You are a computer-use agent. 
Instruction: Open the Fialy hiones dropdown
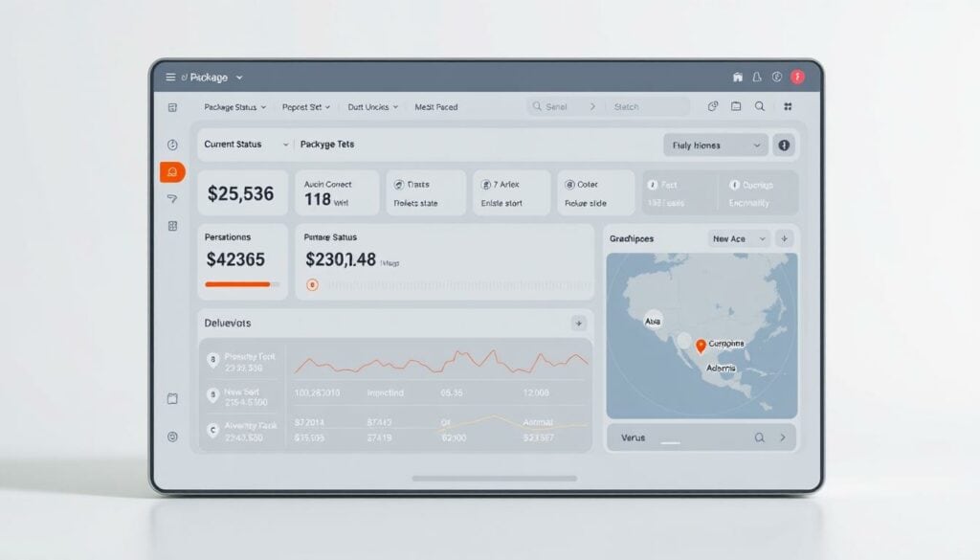tap(716, 145)
